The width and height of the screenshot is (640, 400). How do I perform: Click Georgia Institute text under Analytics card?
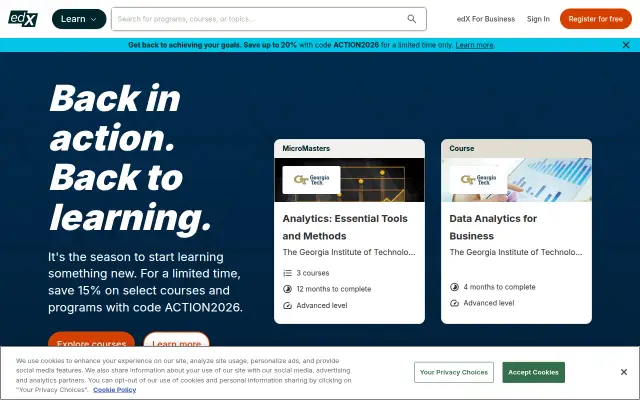point(349,252)
